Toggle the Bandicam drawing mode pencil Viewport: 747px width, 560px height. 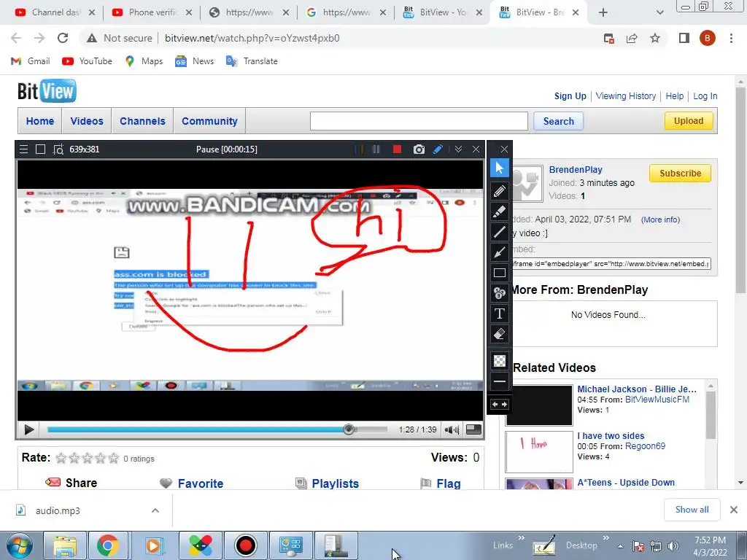pyautogui.click(x=438, y=149)
